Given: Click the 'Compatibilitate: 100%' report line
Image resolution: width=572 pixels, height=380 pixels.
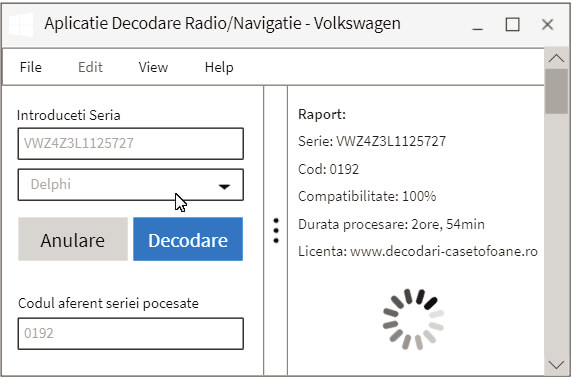Looking at the screenshot, I should pyautogui.click(x=367, y=197).
